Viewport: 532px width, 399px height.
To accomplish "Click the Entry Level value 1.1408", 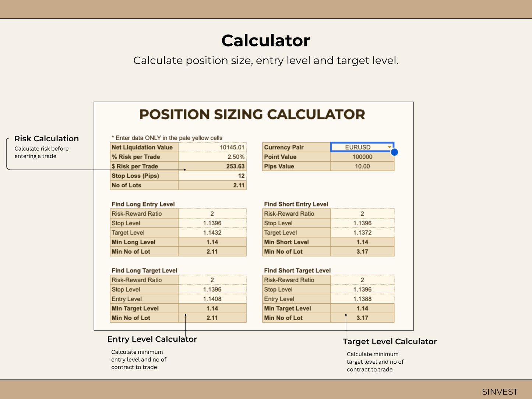I will (x=212, y=299).
